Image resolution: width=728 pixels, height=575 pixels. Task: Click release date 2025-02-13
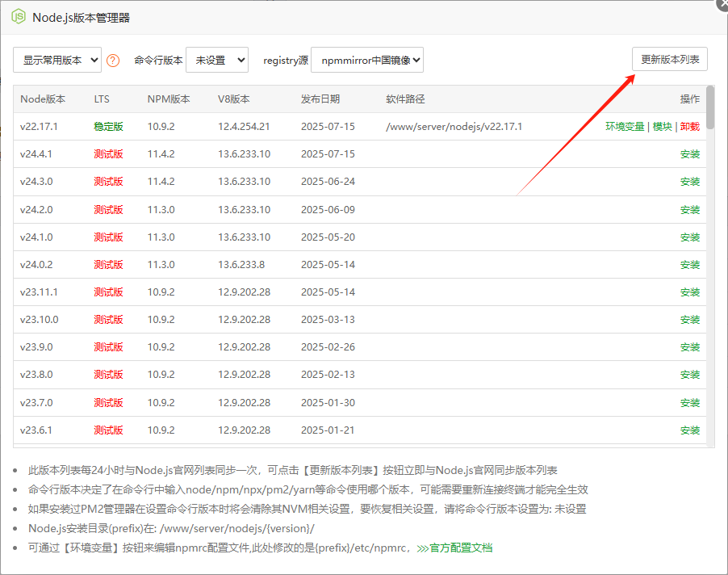(x=328, y=374)
